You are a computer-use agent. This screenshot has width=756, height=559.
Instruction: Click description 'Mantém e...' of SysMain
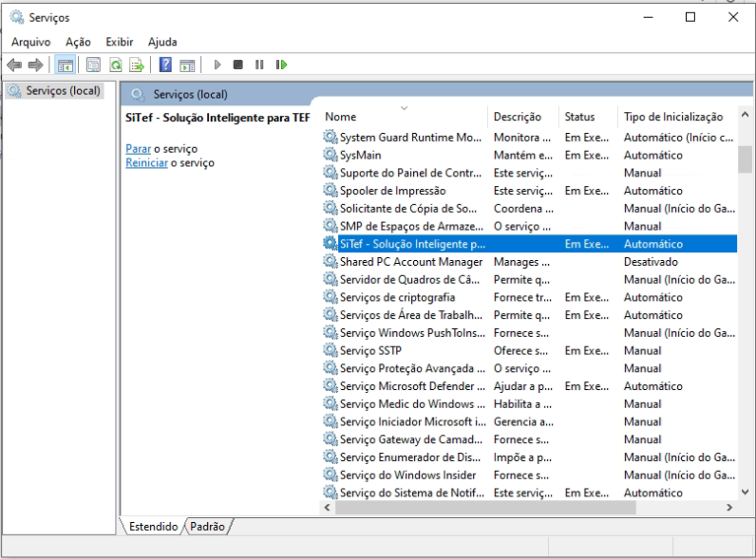(523, 155)
